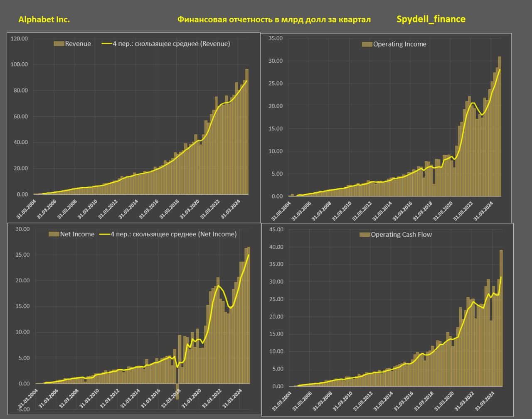The width and height of the screenshot is (532, 419).
Task: Click the tallest final Operating Cash Flow bar
Action: (x=501, y=320)
